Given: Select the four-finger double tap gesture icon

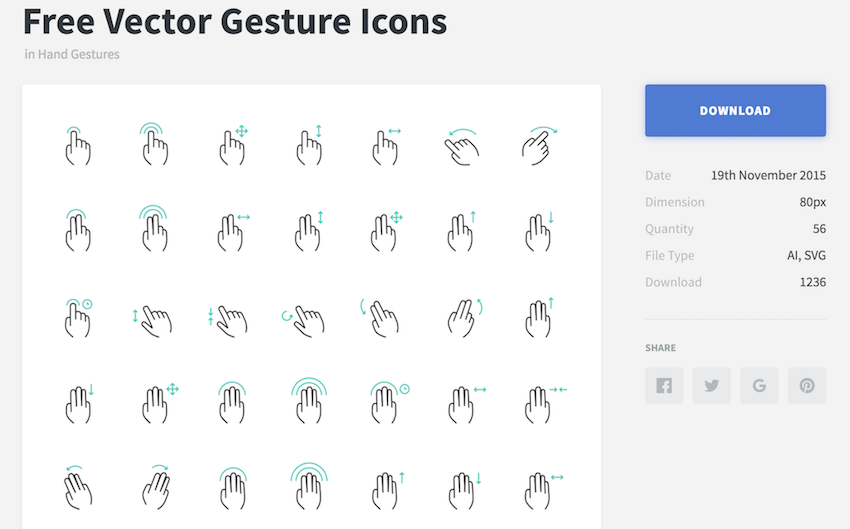Looking at the screenshot, I should (308, 487).
